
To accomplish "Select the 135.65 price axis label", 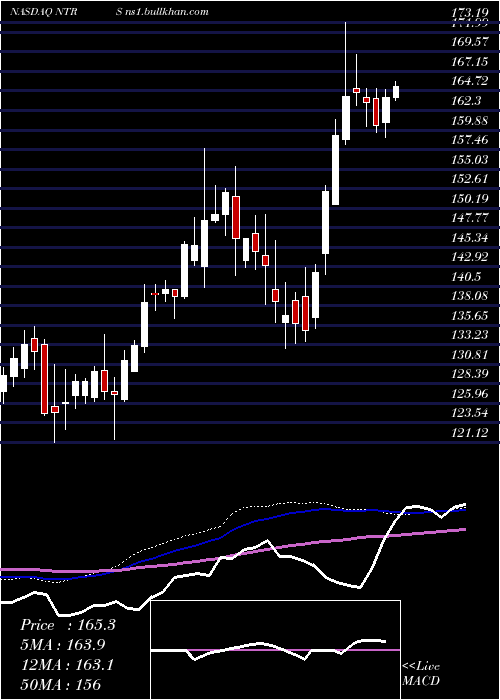I will (471, 316).
